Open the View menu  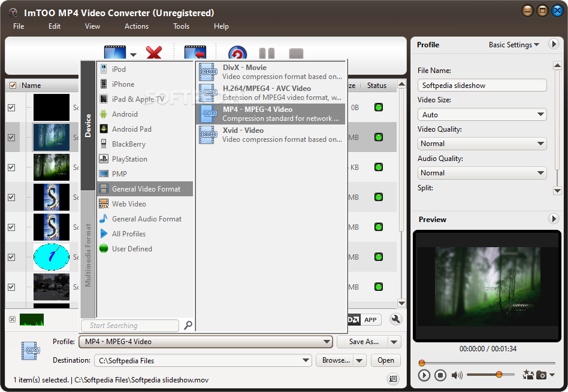click(92, 26)
